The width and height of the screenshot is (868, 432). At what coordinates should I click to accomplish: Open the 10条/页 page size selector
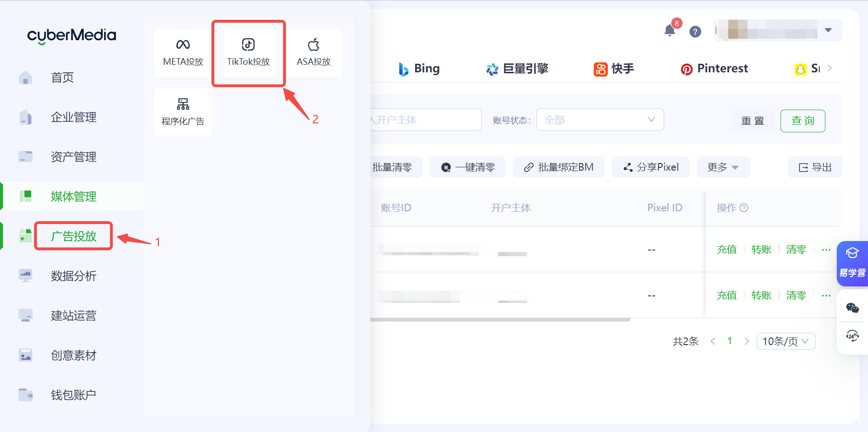pos(786,341)
